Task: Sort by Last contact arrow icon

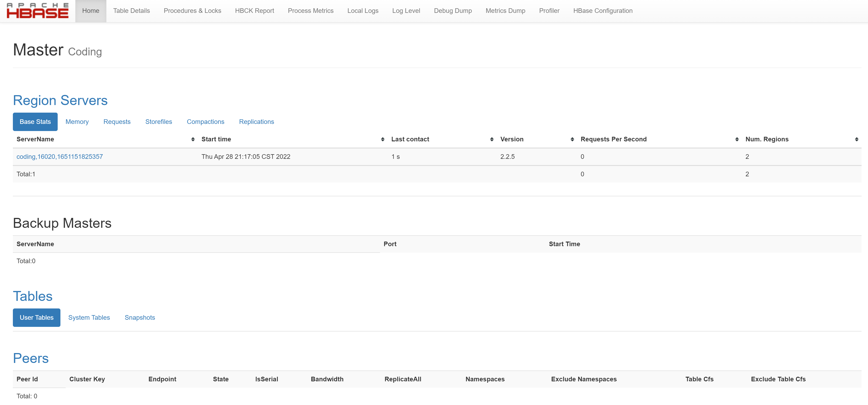Action: tap(492, 139)
